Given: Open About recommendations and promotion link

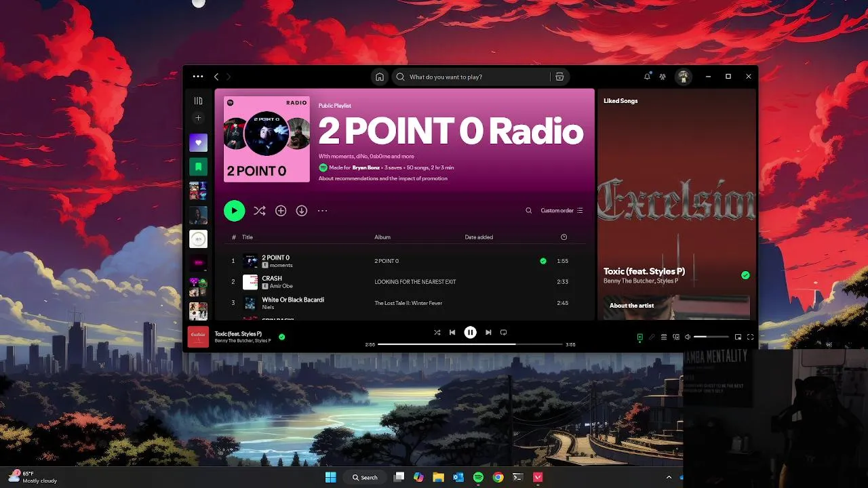Looking at the screenshot, I should [382, 179].
